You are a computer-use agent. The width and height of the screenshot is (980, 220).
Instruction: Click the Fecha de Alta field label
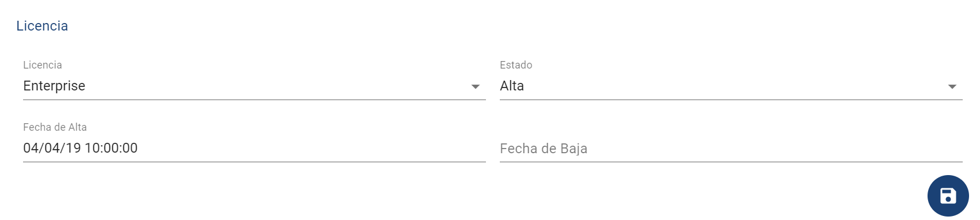click(55, 127)
